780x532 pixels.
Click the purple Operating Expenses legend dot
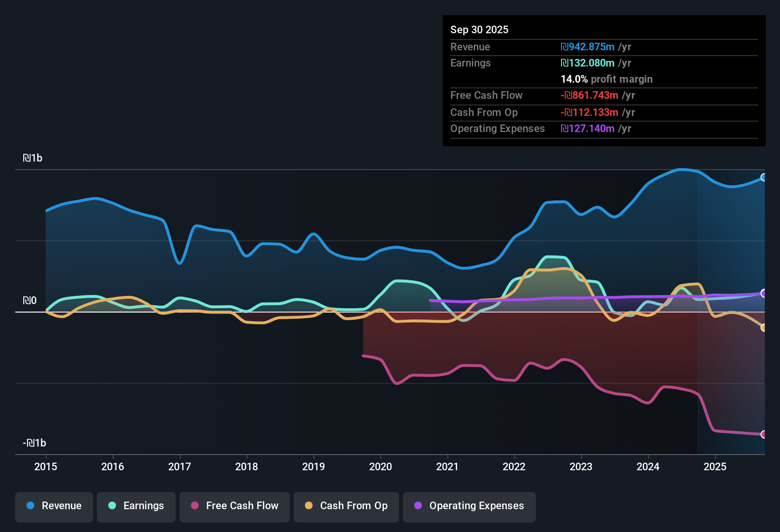417,506
